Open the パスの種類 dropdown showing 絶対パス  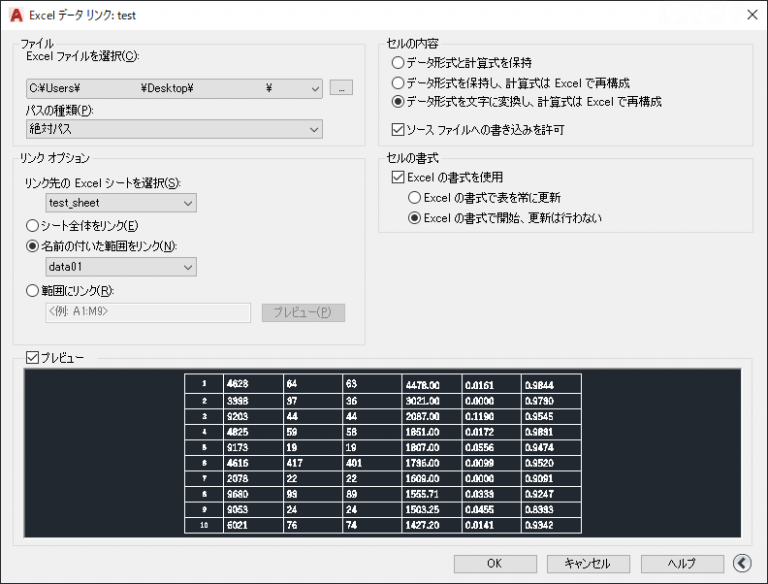click(x=174, y=129)
